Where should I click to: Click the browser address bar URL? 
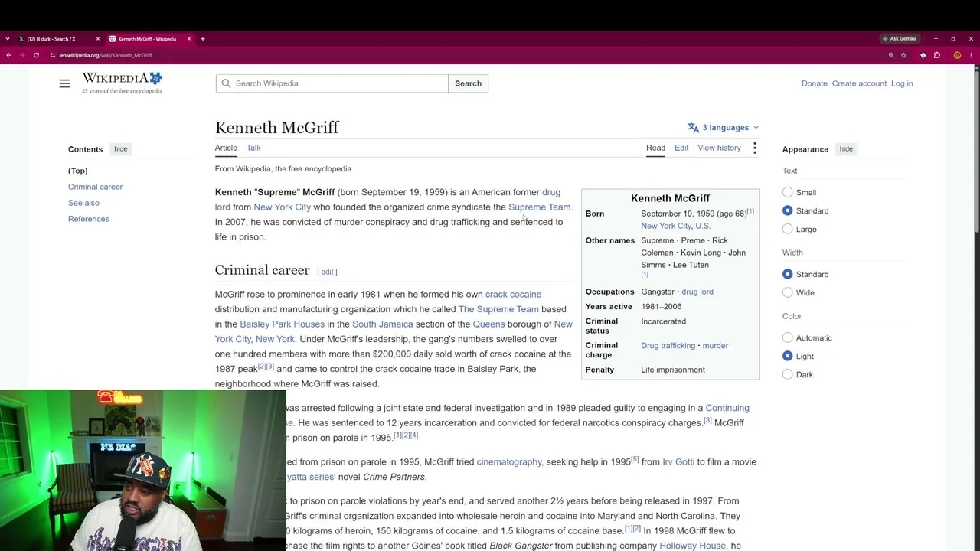click(106, 55)
